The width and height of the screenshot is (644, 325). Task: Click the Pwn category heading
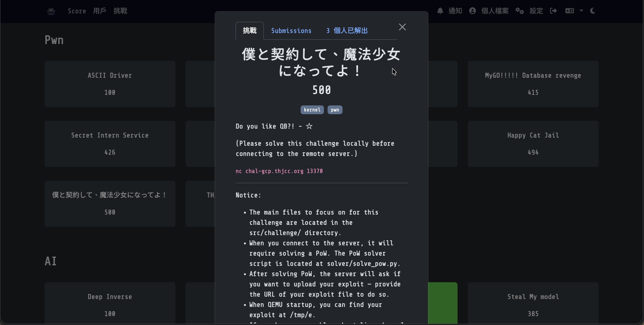pos(54,40)
